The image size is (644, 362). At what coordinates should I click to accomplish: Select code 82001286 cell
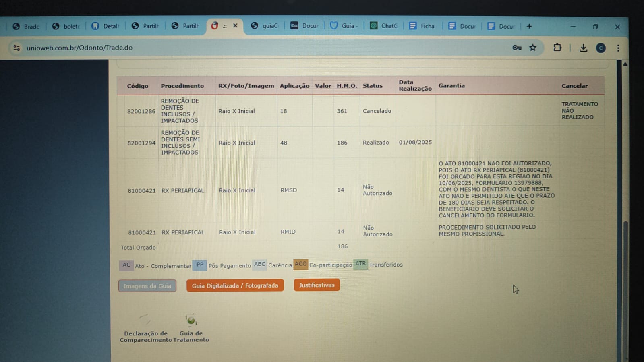pos(141,111)
